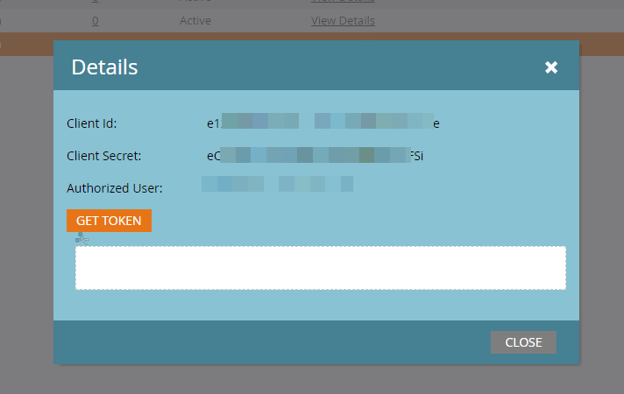Click the scissors icon below GET TOKEN
This screenshot has width=624, height=394.
[x=82, y=238]
